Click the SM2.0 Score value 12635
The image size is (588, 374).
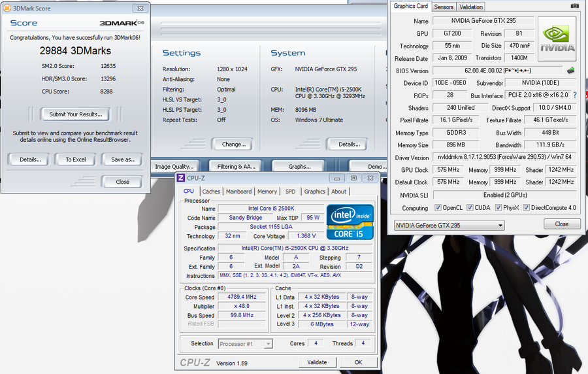point(108,66)
